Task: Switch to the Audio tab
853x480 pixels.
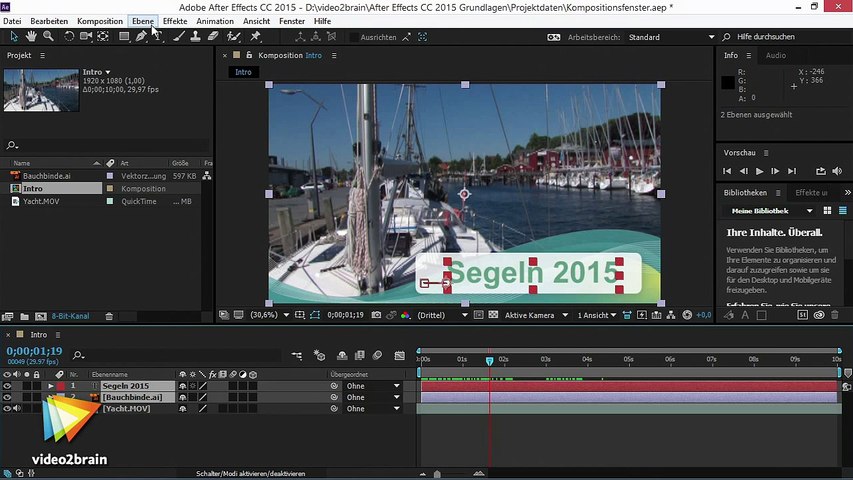Action: point(775,56)
